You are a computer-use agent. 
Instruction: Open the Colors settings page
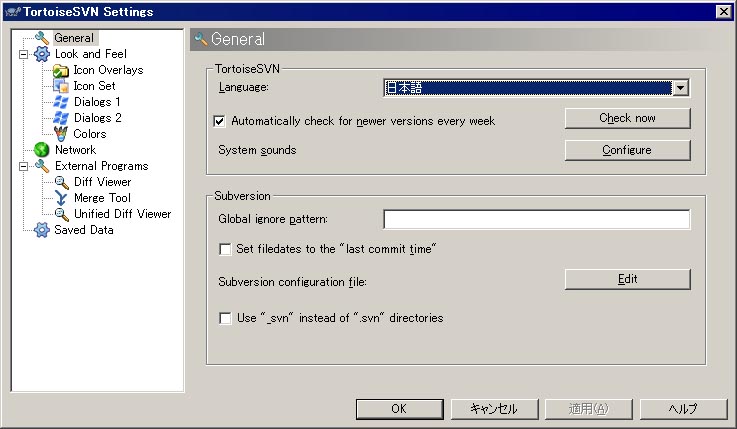[x=89, y=134]
